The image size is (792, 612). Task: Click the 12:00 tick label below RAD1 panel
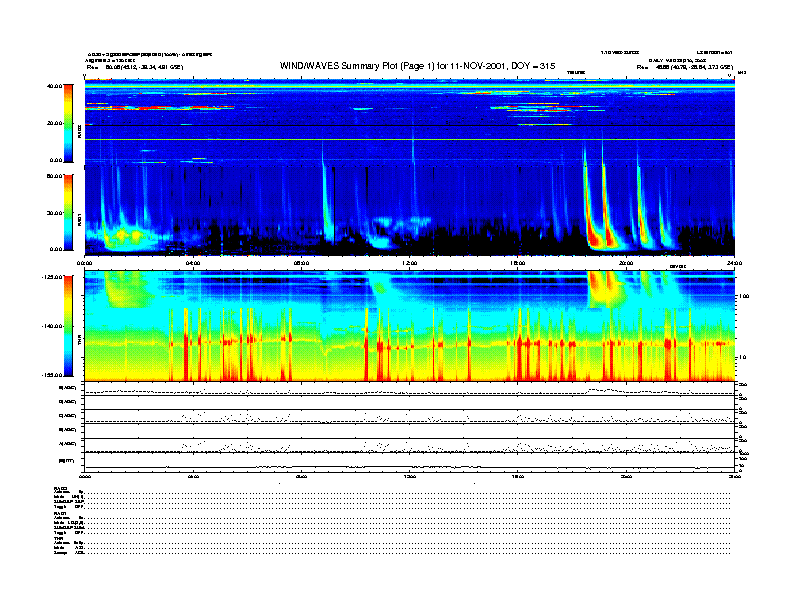(x=409, y=263)
